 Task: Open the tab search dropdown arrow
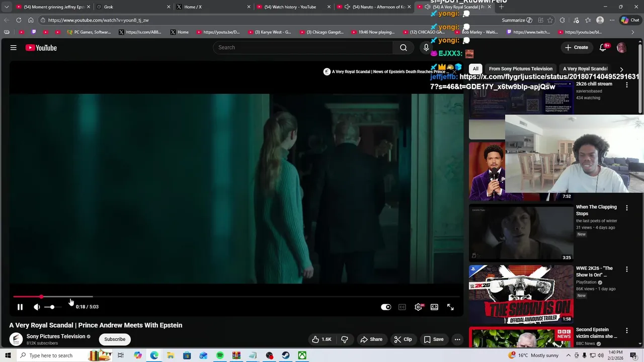click(x=6, y=7)
